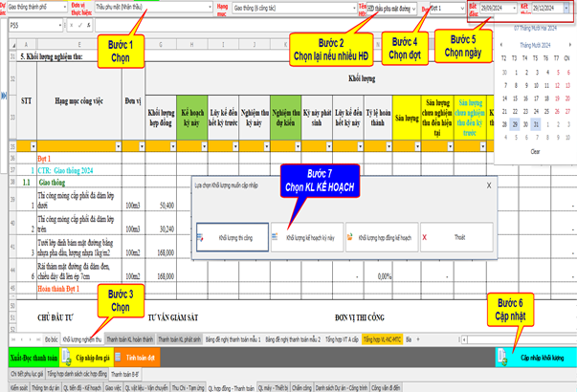The height and width of the screenshot is (392, 577).
Task: Select 'Khối lượng hợp đồng kế hoạch' option
Action: (x=376, y=235)
